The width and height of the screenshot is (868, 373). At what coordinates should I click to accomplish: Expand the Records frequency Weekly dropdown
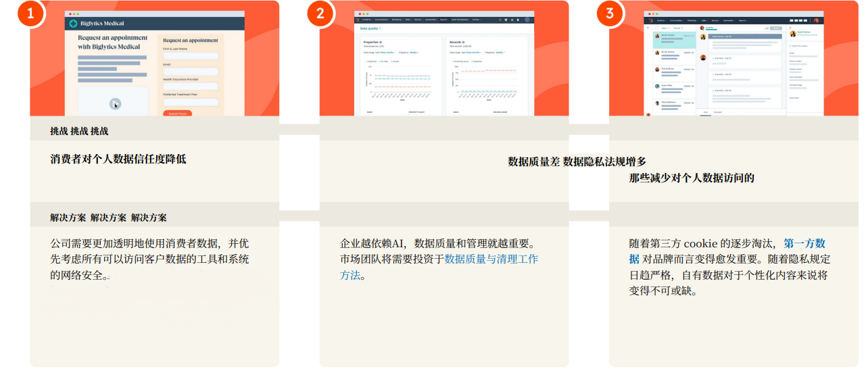click(x=500, y=52)
